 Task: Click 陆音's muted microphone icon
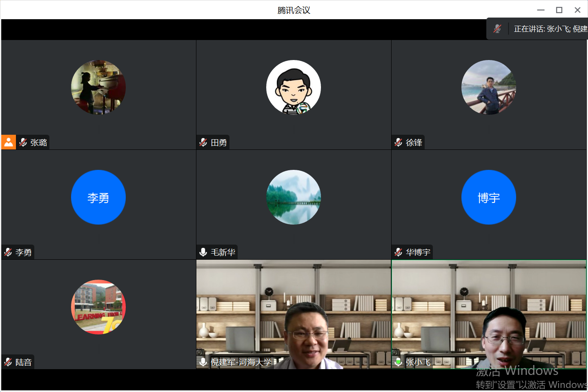(8, 362)
